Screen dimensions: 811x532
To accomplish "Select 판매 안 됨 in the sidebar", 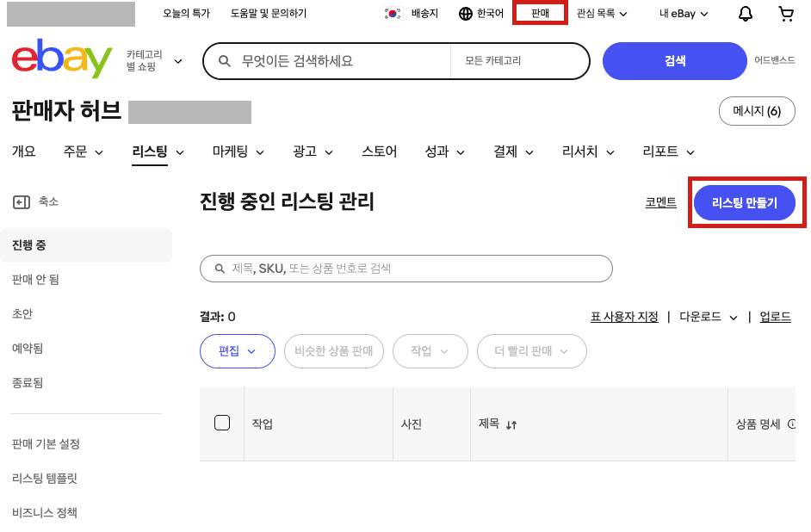I will coord(35,280).
